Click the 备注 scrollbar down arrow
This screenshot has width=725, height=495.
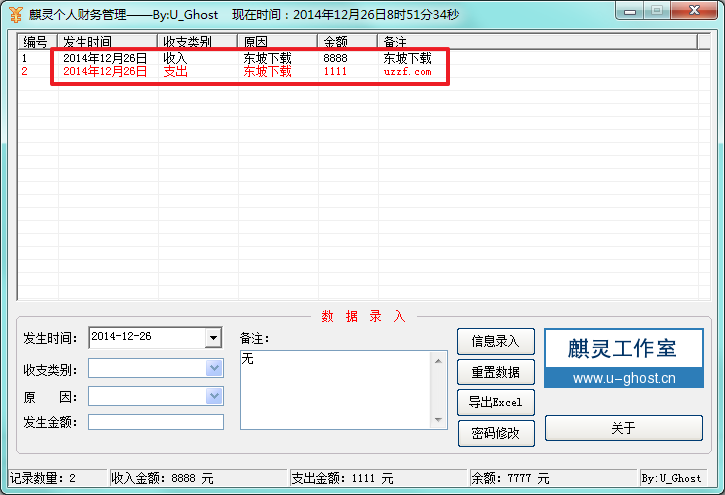pyautogui.click(x=438, y=420)
